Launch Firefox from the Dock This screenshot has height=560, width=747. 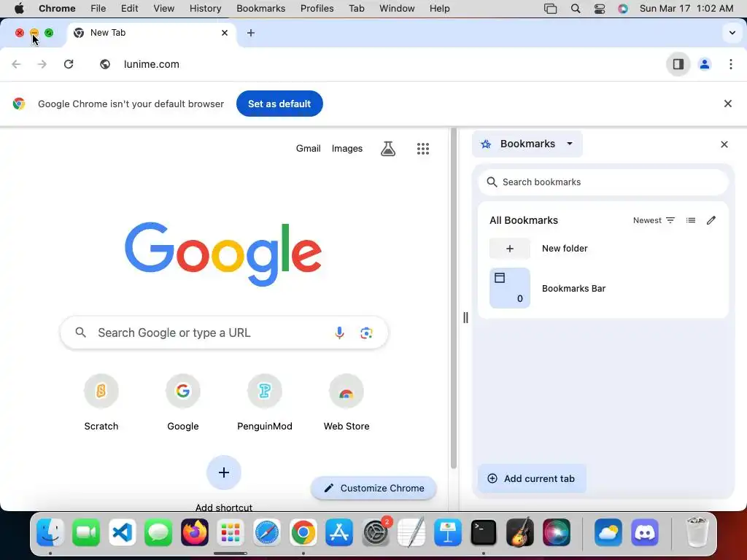tap(194, 532)
